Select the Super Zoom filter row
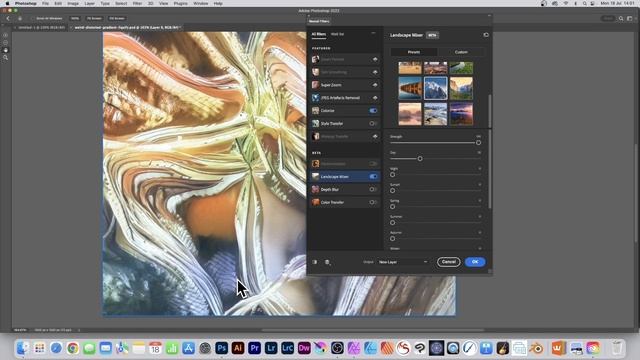This screenshot has height=360, width=640. 345,85
